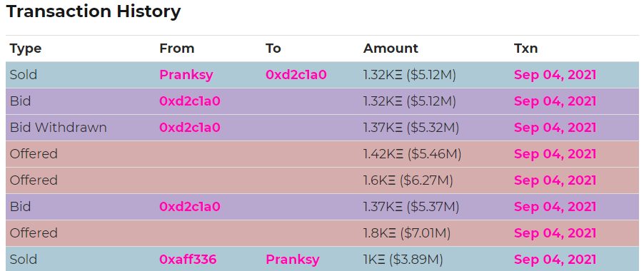Viewport: 644px width, 271px height.
Task: Open the 1.32KΞ Bid transaction date link
Action: pos(555,101)
